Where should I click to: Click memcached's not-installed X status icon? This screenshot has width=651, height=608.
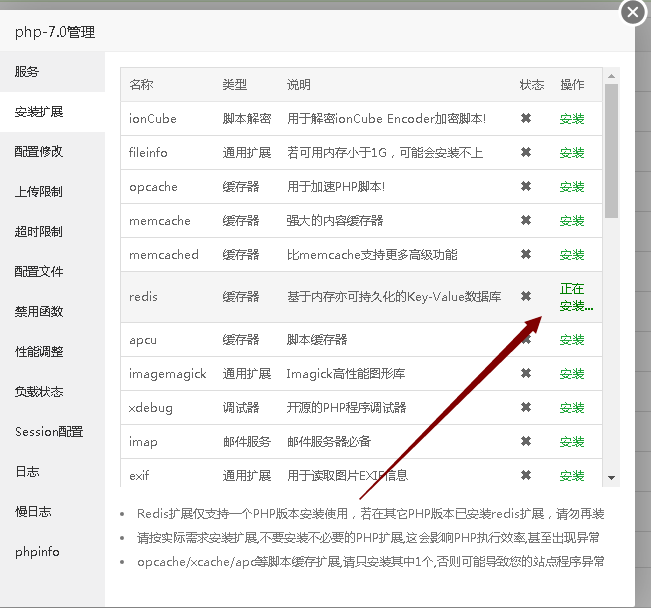pos(526,254)
